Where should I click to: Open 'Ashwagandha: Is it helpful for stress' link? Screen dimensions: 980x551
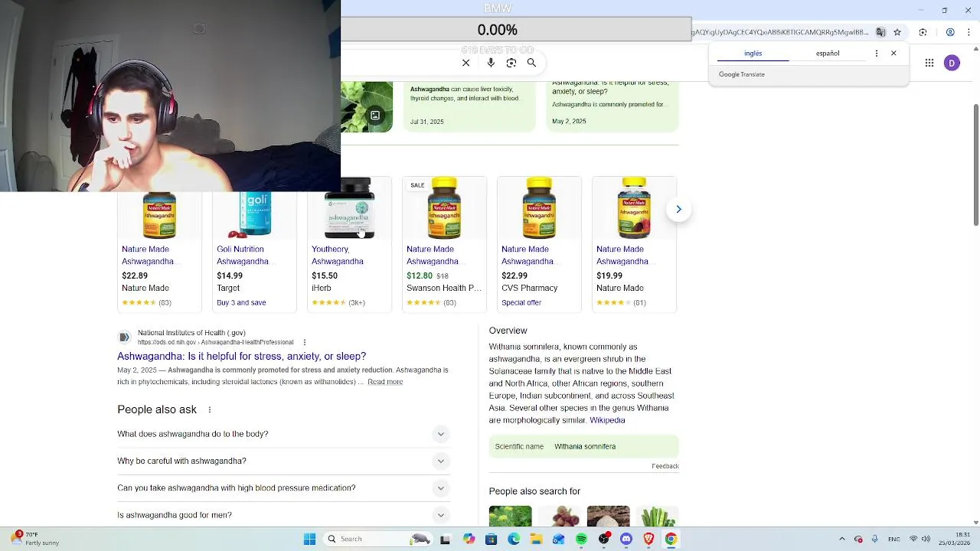coord(242,356)
